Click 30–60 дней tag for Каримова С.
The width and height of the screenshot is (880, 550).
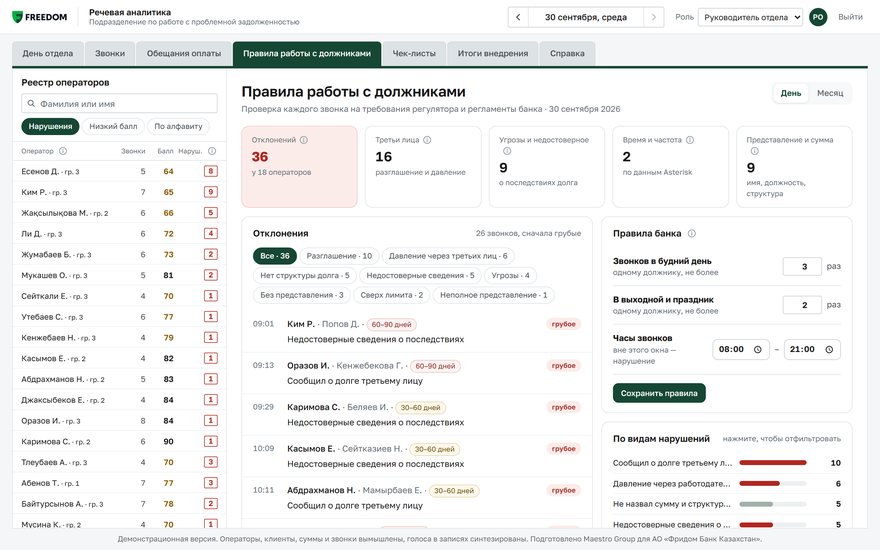(x=420, y=407)
